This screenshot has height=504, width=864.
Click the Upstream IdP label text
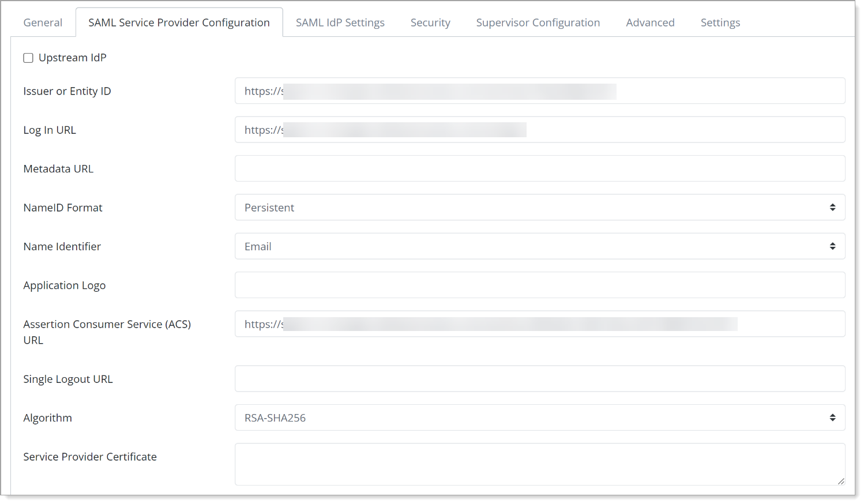(73, 58)
